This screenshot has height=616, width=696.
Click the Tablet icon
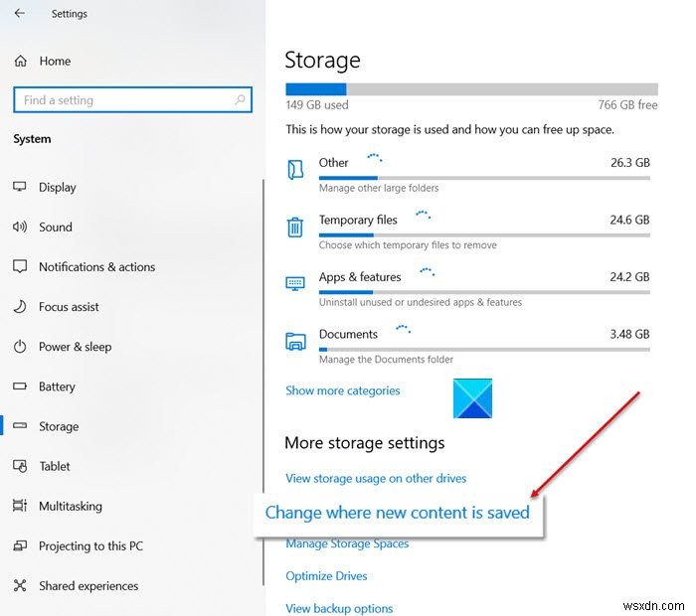20,466
